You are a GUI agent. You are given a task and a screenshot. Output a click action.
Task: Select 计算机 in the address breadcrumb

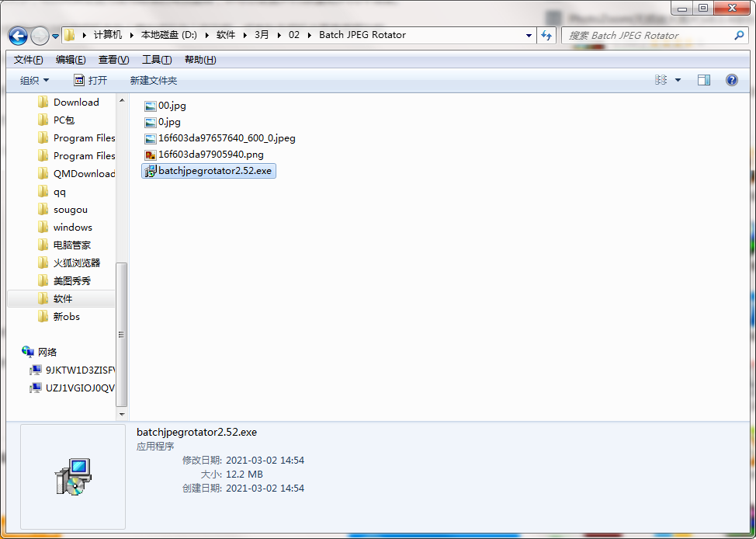point(108,35)
